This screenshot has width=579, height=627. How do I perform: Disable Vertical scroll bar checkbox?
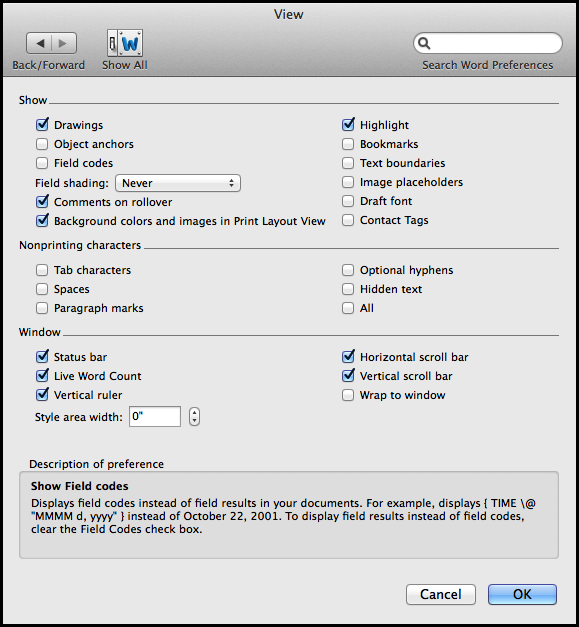click(x=348, y=376)
